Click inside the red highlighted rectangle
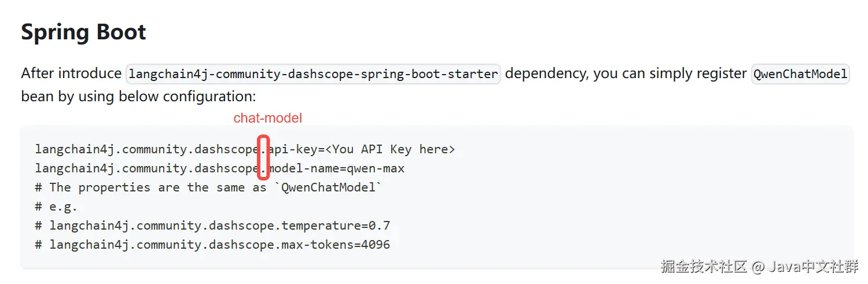The height and width of the screenshot is (284, 868). pyautogui.click(x=263, y=158)
